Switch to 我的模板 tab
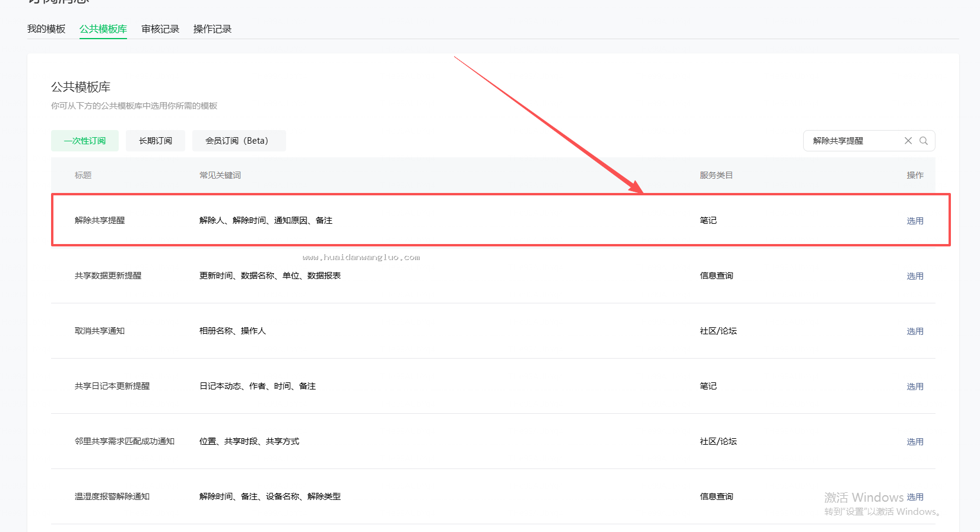980x532 pixels. tap(46, 29)
